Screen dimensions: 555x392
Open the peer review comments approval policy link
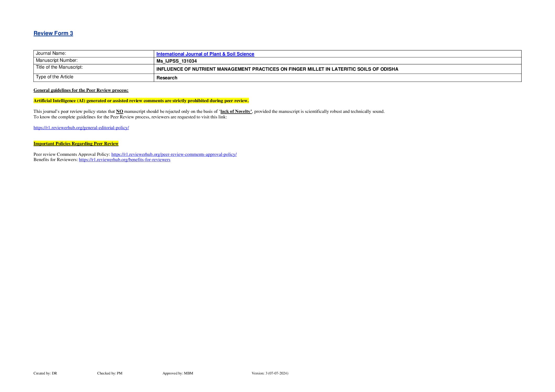pos(174,154)
